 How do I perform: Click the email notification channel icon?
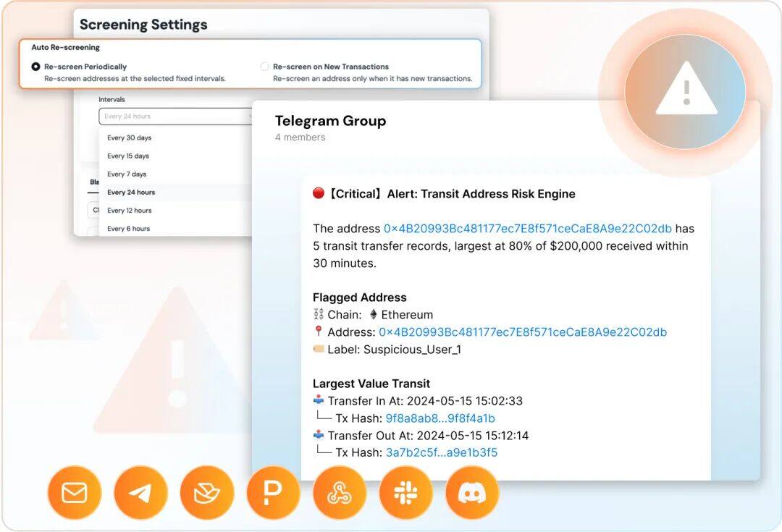(75, 493)
